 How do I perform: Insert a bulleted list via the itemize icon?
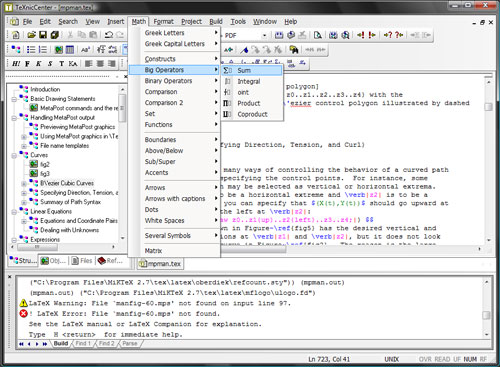tap(31, 50)
